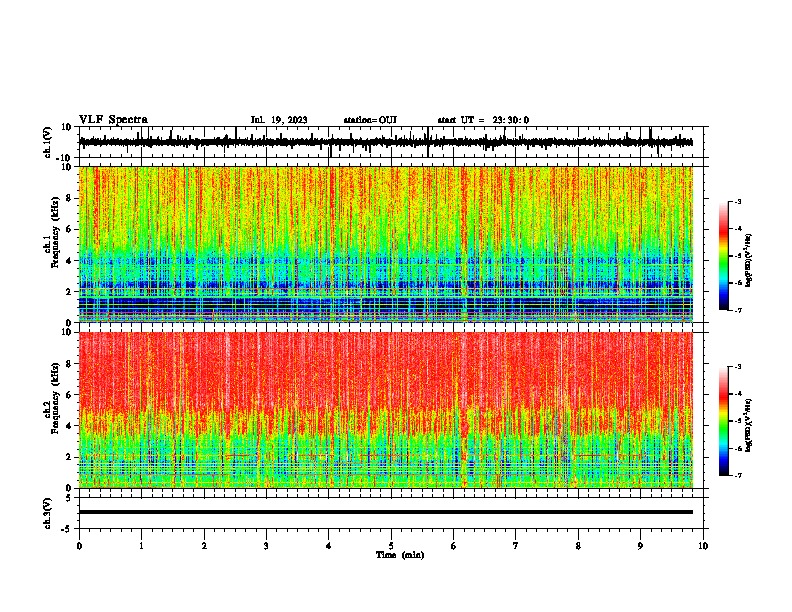792x612 pixels.
Task: Click the ch.1 colorbar log(PSD) title
Action: (x=749, y=261)
